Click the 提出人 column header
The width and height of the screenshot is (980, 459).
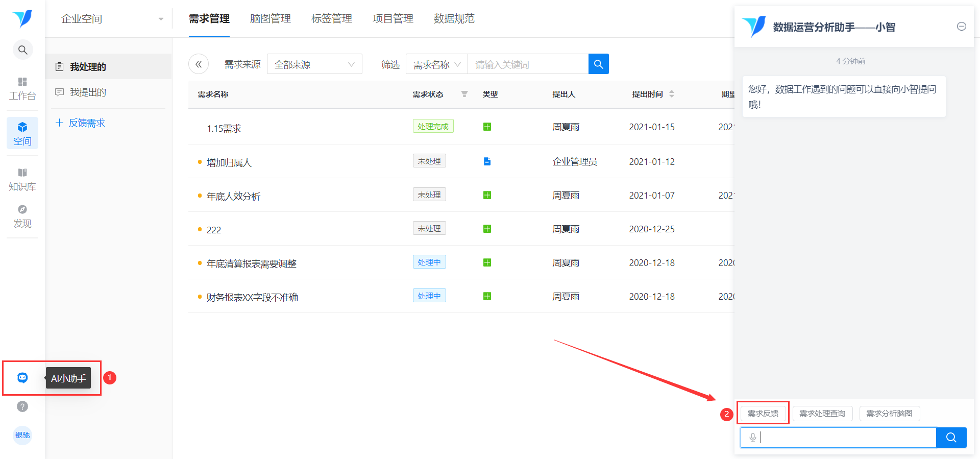(563, 94)
